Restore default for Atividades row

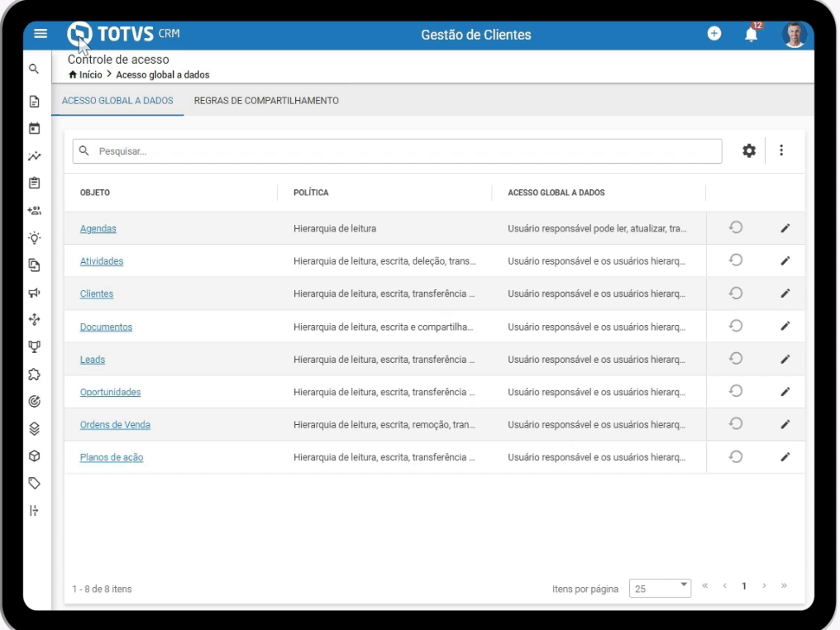736,260
